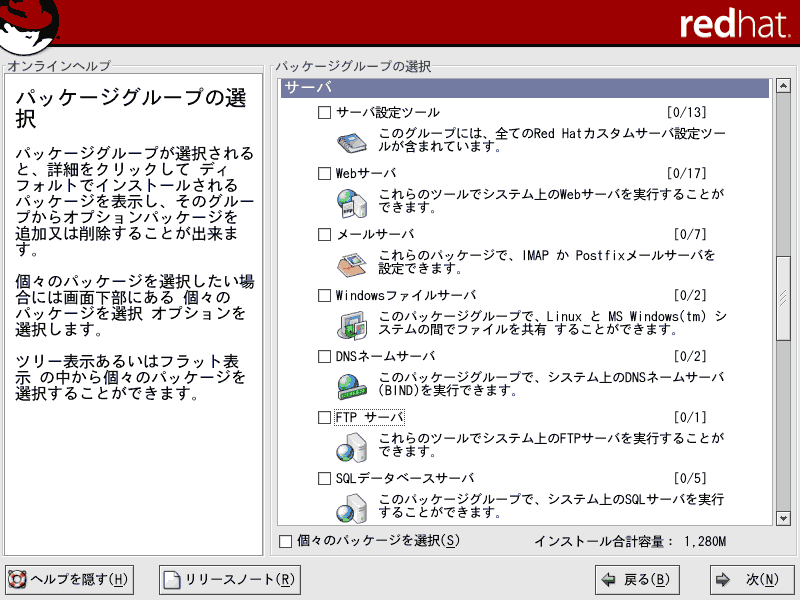Click the help heading パッケージグループの選択
This screenshot has width=800, height=600.
point(131,108)
